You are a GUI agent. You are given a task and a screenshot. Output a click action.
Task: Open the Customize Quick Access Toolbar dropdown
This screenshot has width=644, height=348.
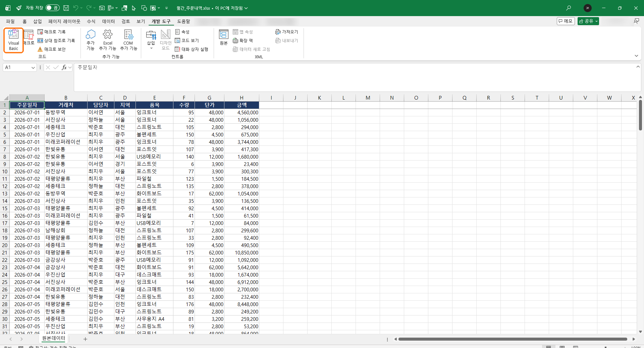(167, 8)
